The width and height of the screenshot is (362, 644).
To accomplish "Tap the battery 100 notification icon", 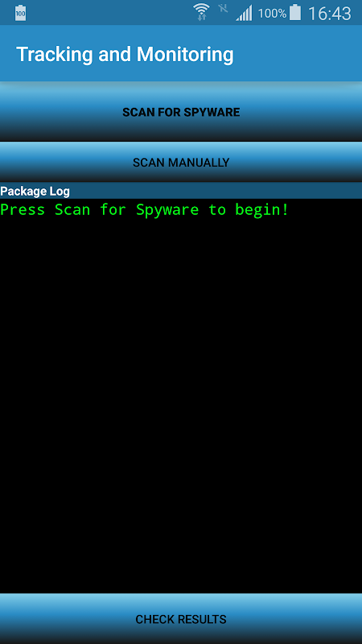I will tap(21, 13).
